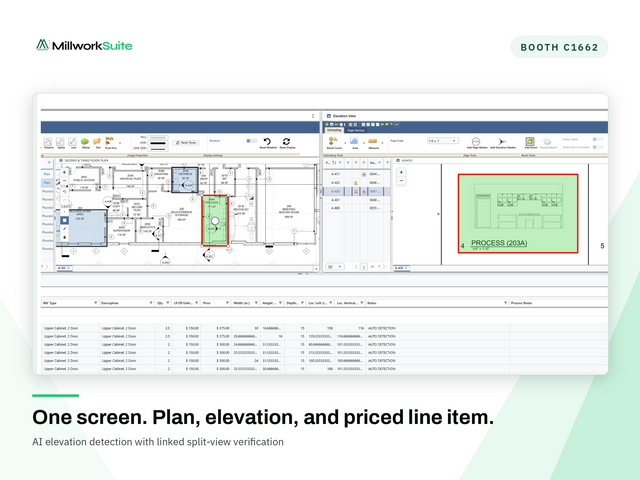Click the Reset Rotation icon
640x480 pixels.
267,141
